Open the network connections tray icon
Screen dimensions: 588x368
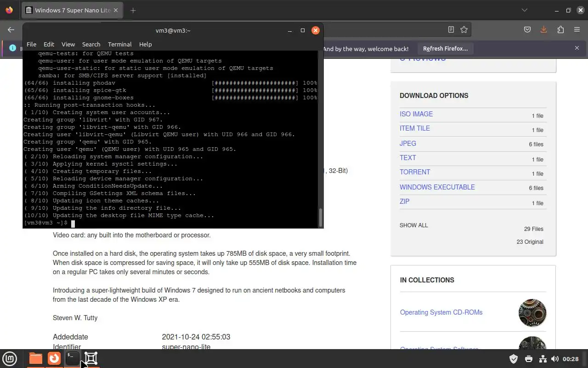(x=543, y=359)
